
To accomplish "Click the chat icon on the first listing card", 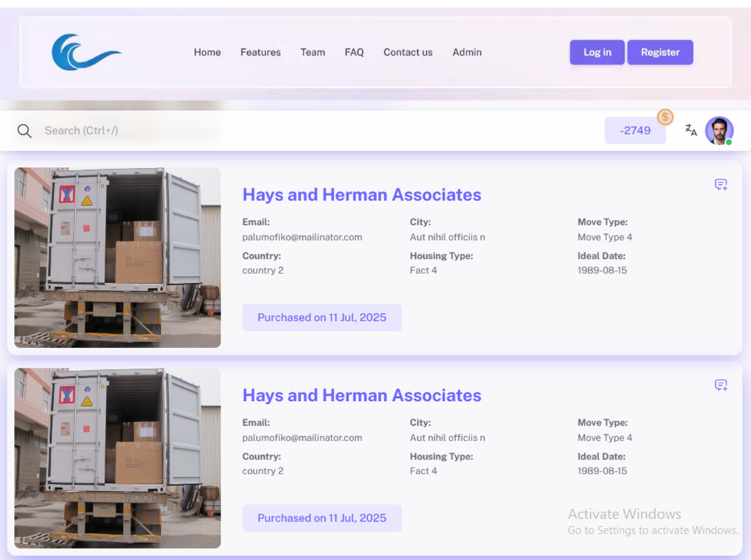I will 721,185.
